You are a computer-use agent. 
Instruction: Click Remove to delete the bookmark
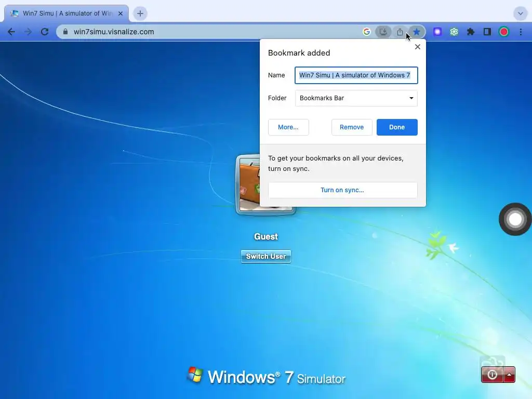click(352, 127)
